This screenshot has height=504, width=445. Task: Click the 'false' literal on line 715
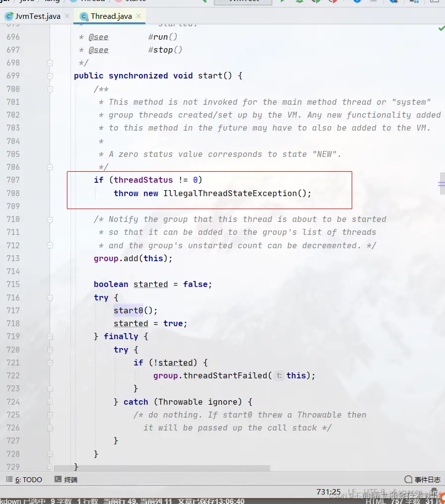195,285
